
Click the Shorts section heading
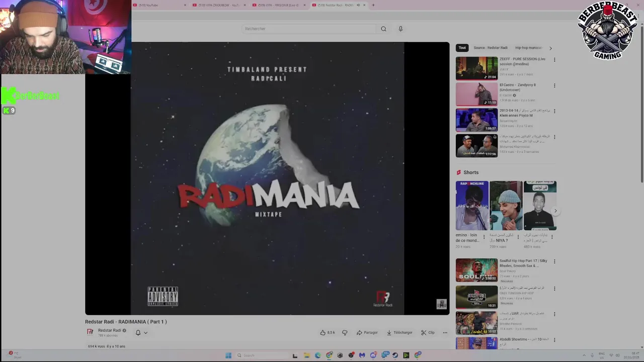click(x=471, y=172)
